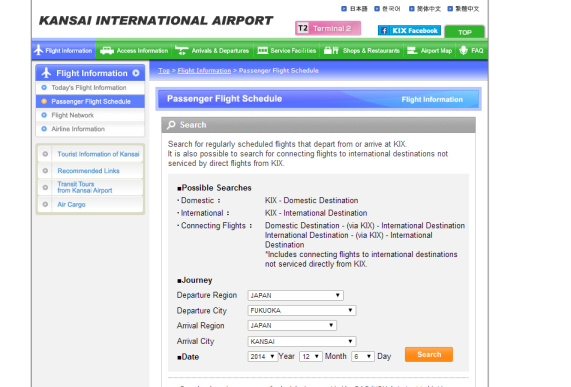Viewport: 571px width, 387px height.
Task: Click the gift and cutlery icon beside Shops
Action: (x=331, y=50)
